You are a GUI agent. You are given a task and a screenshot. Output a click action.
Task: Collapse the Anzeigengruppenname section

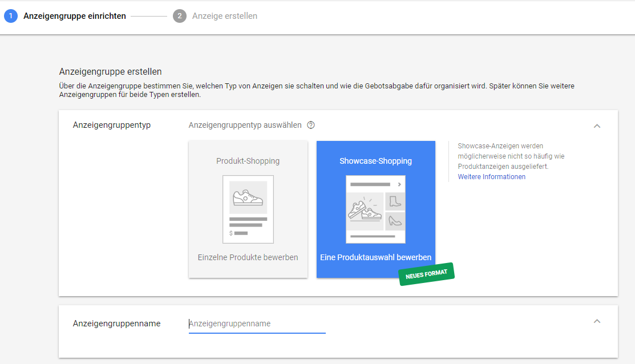click(x=597, y=321)
